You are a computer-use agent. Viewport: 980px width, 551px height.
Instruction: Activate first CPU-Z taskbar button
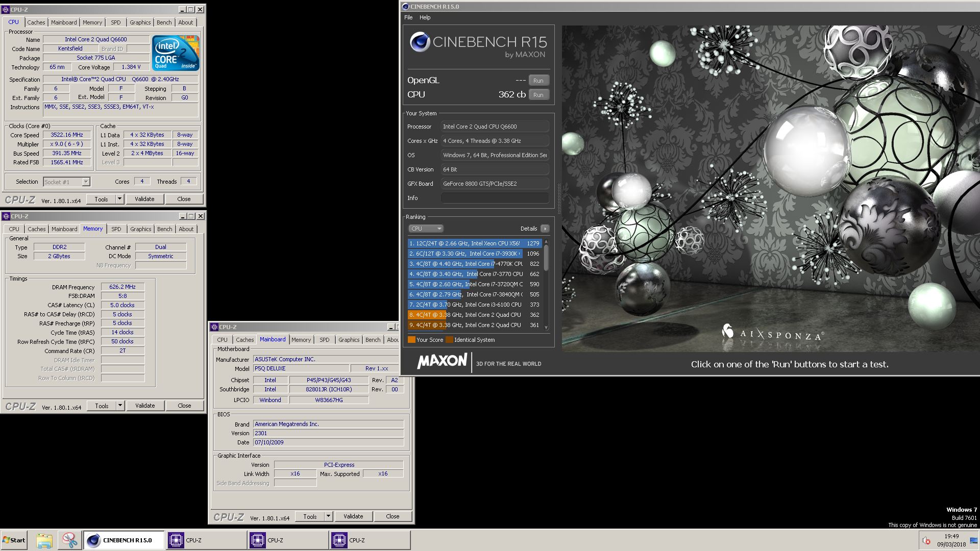click(x=206, y=540)
